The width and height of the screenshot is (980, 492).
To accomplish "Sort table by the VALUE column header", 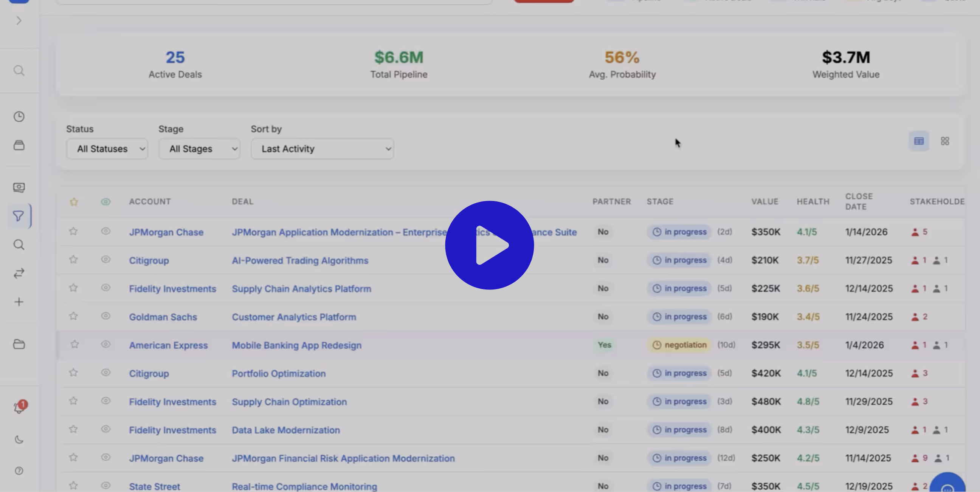I will (764, 201).
